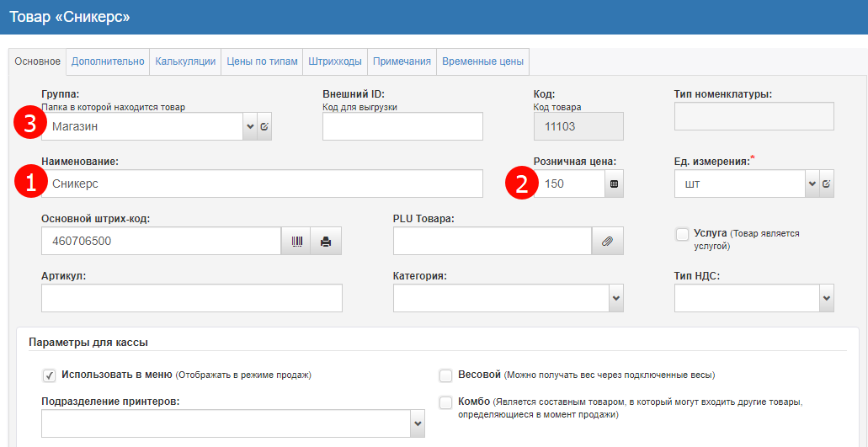Click the paperclip icon beside PLU Товара

pos(607,242)
